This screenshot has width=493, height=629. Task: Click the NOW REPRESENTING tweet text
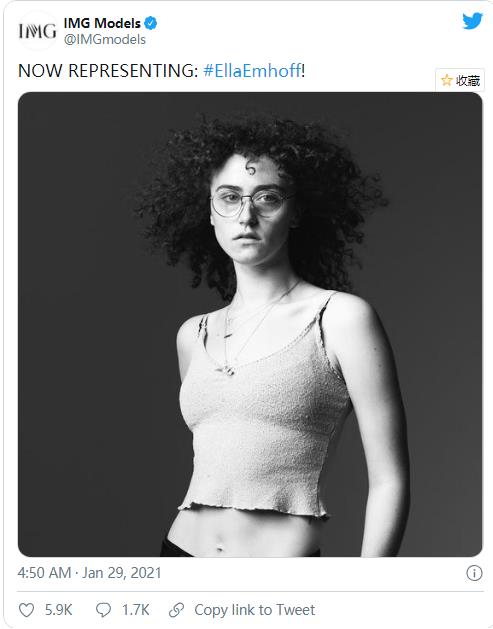click(108, 71)
